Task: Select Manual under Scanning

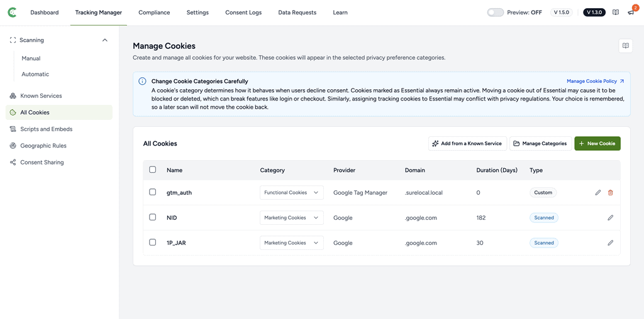Action: pyautogui.click(x=31, y=58)
